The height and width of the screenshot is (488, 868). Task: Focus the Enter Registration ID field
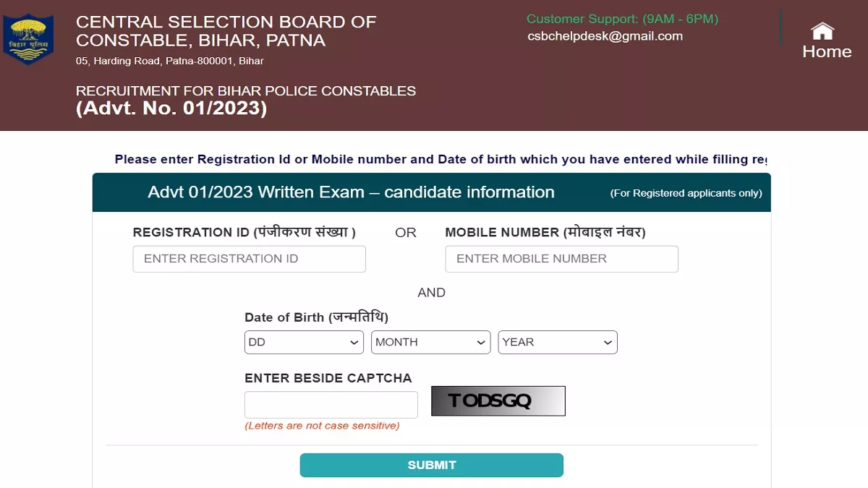click(x=250, y=259)
